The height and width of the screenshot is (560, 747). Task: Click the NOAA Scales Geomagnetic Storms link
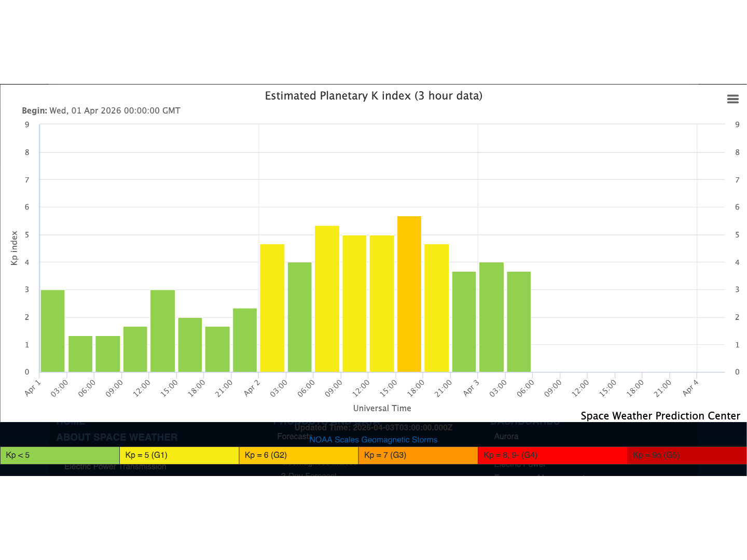coord(373,440)
